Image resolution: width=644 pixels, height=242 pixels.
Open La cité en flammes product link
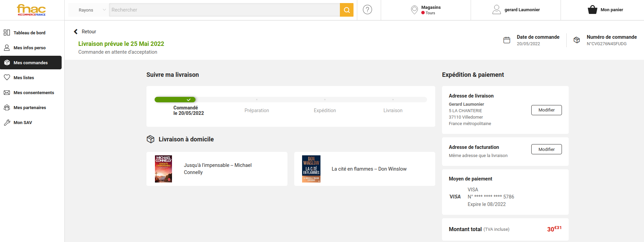tap(369, 169)
